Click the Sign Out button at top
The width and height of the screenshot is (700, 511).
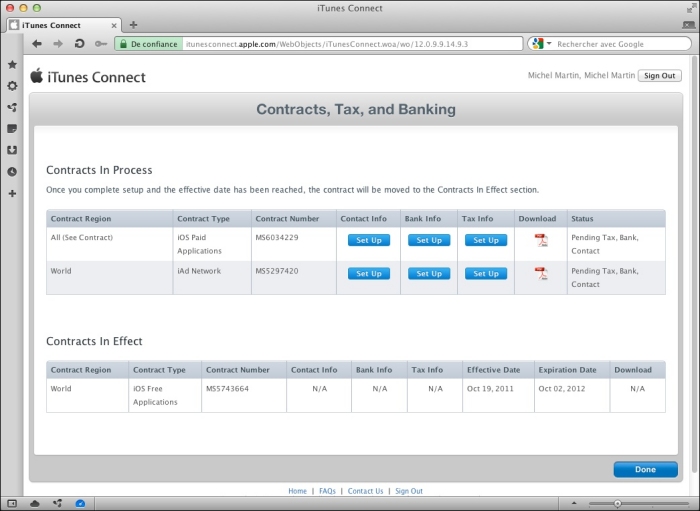[659, 75]
